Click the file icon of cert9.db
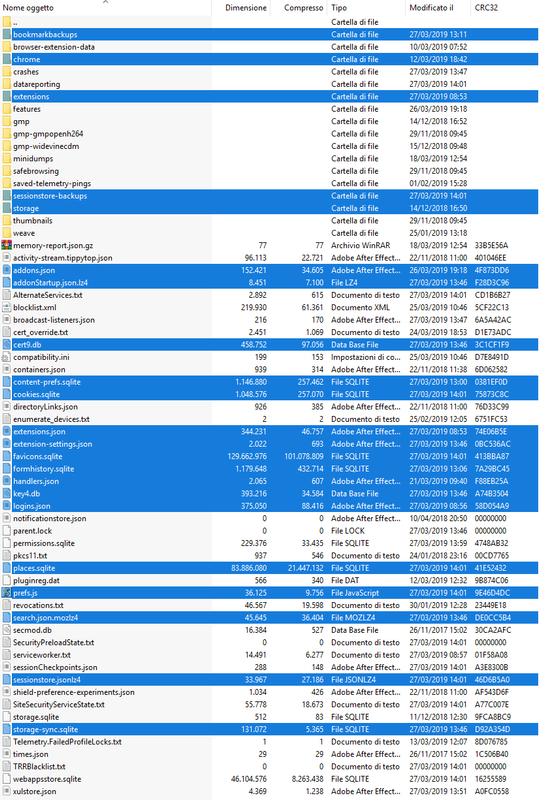This screenshot has width=539, height=800. click(x=6, y=345)
